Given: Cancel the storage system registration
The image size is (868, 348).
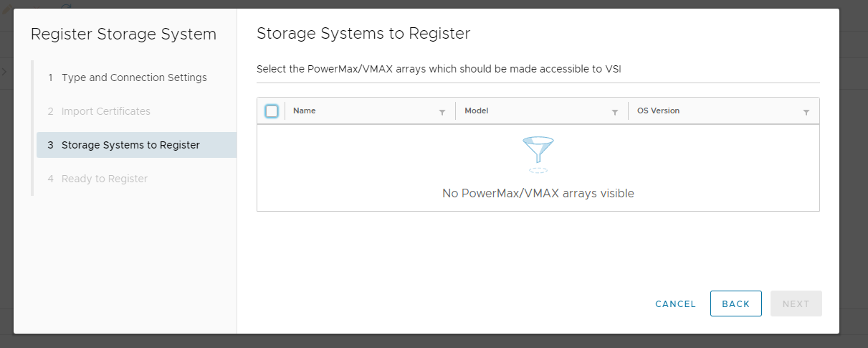Looking at the screenshot, I should pyautogui.click(x=675, y=304).
